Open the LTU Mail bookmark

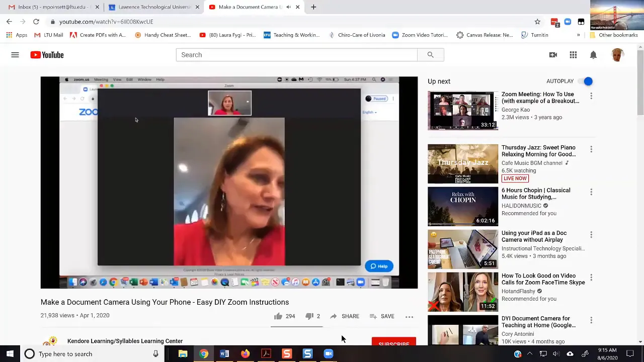pos(48,35)
